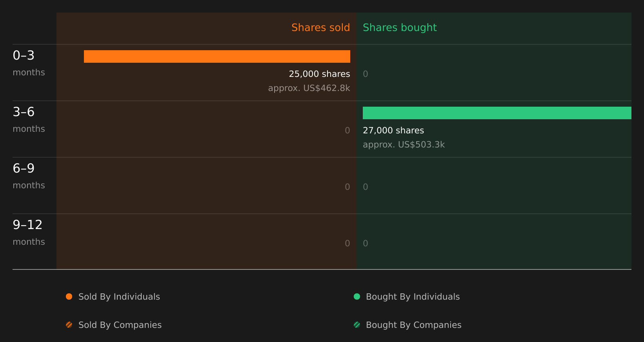644x342 pixels.
Task: Click the zero sold value in 6–9 months row
Action: tap(347, 187)
